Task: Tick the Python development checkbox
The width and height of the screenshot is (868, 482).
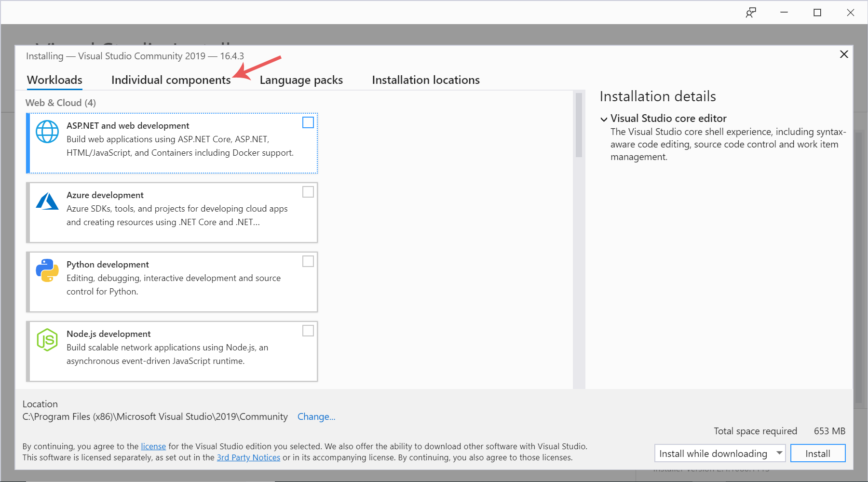Action: [308, 261]
